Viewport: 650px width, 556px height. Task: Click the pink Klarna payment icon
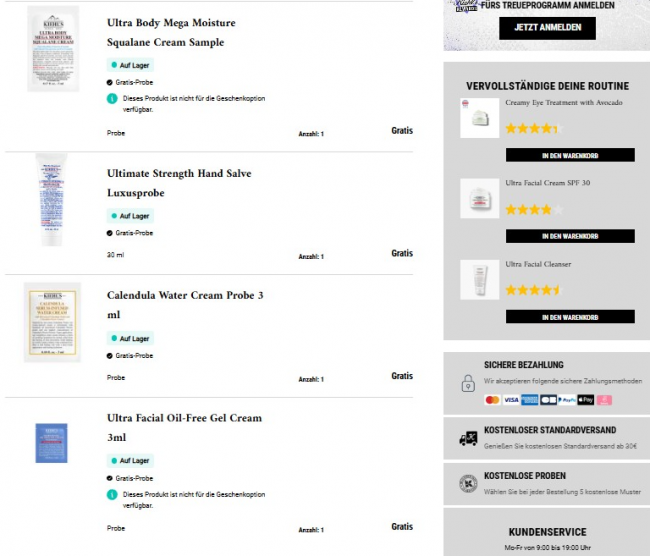click(604, 400)
